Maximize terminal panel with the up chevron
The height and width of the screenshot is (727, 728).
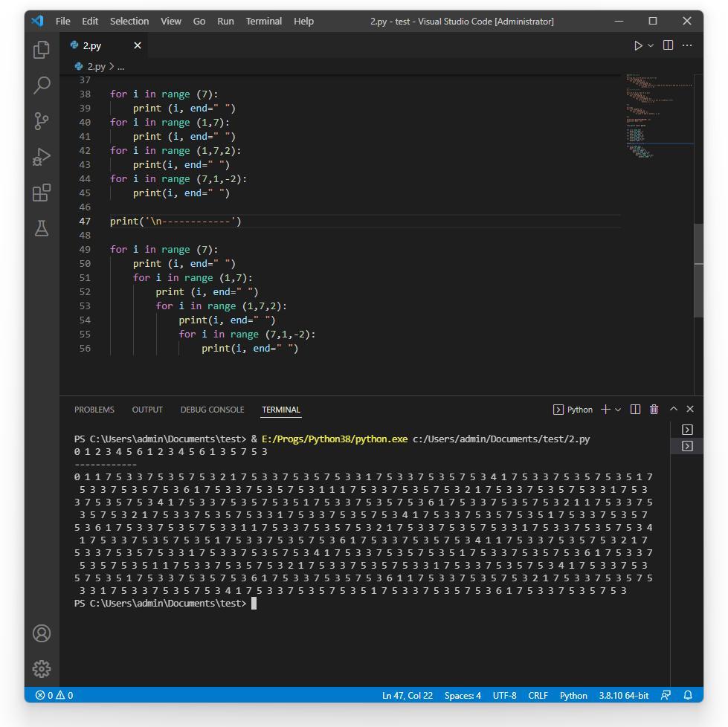pos(674,410)
